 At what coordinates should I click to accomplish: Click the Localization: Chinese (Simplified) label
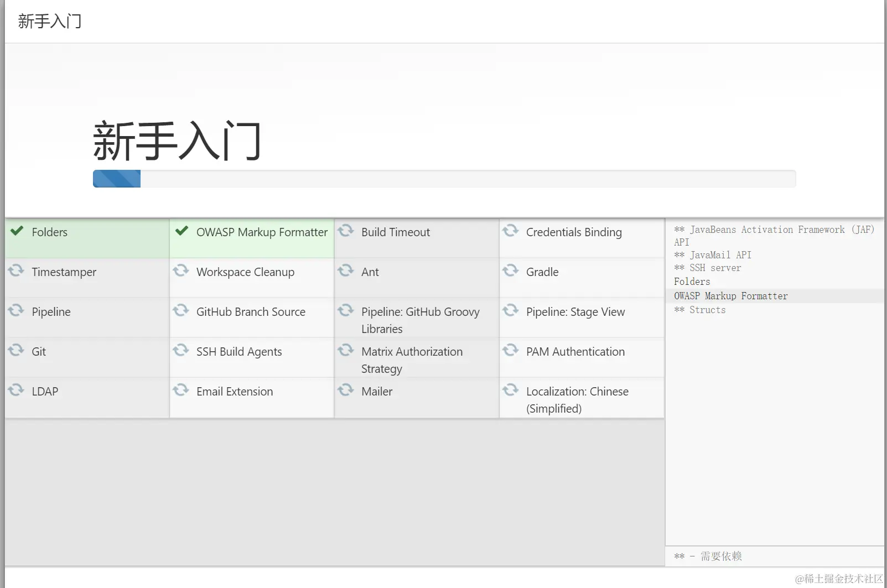pos(578,400)
